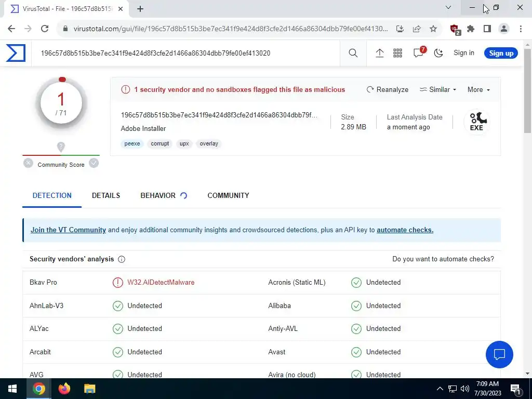The width and height of the screenshot is (532, 399).
Task: Click share page icon in address bar
Action: [417, 29]
